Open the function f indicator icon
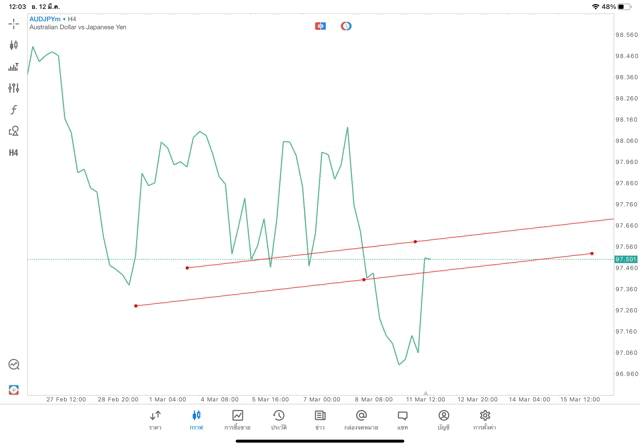Screen dimensions: 640x447 [14, 110]
